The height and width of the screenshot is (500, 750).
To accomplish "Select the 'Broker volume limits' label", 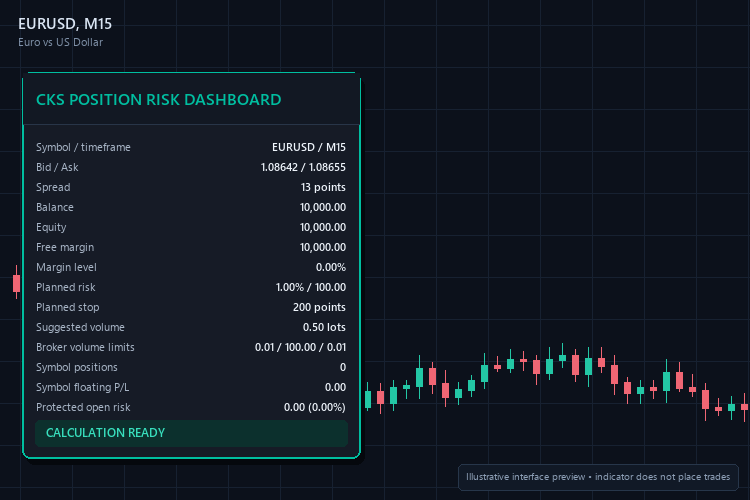I will [86, 347].
